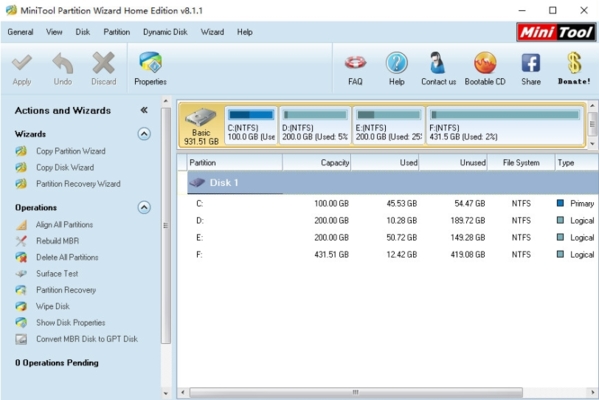599x400 pixels.
Task: Select the C: partition row
Action: 393,204
